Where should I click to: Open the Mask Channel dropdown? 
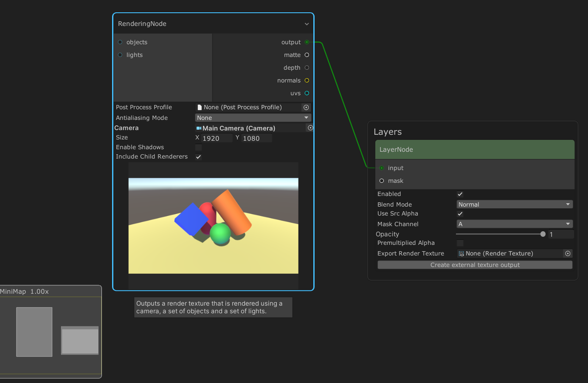coord(514,224)
